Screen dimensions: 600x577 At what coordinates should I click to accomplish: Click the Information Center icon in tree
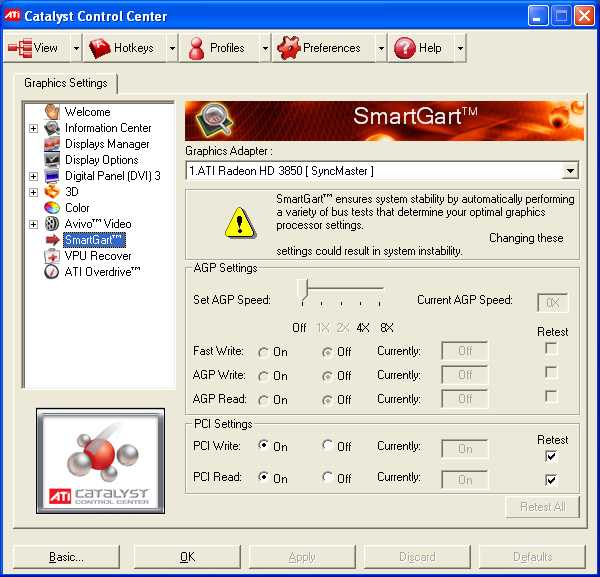(52, 128)
